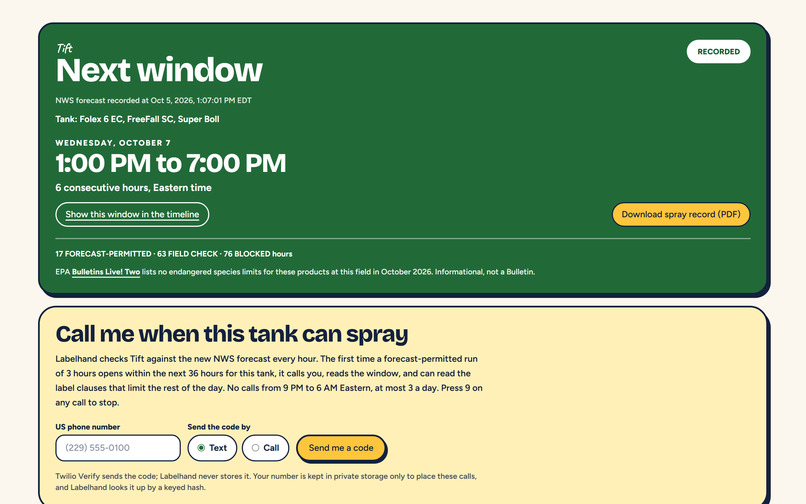This screenshot has width=806, height=504.
Task: Click the Labelhand hourly check description paragraph
Action: (269, 381)
